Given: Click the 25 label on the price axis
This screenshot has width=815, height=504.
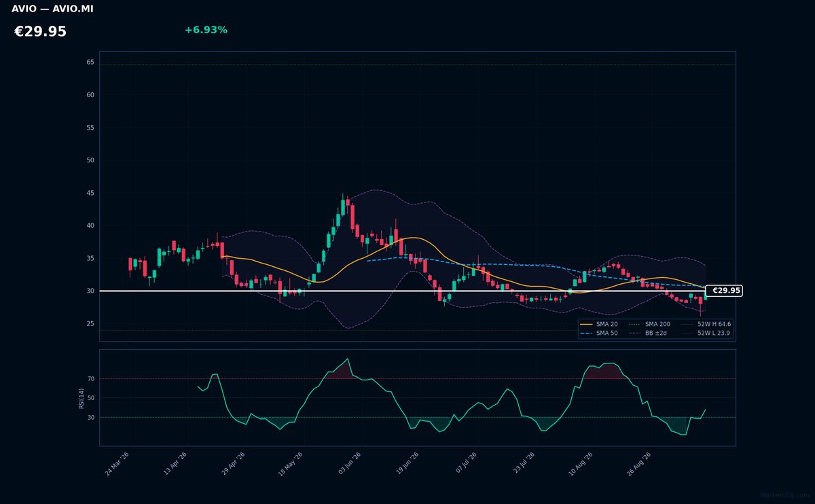Looking at the screenshot, I should (90, 323).
